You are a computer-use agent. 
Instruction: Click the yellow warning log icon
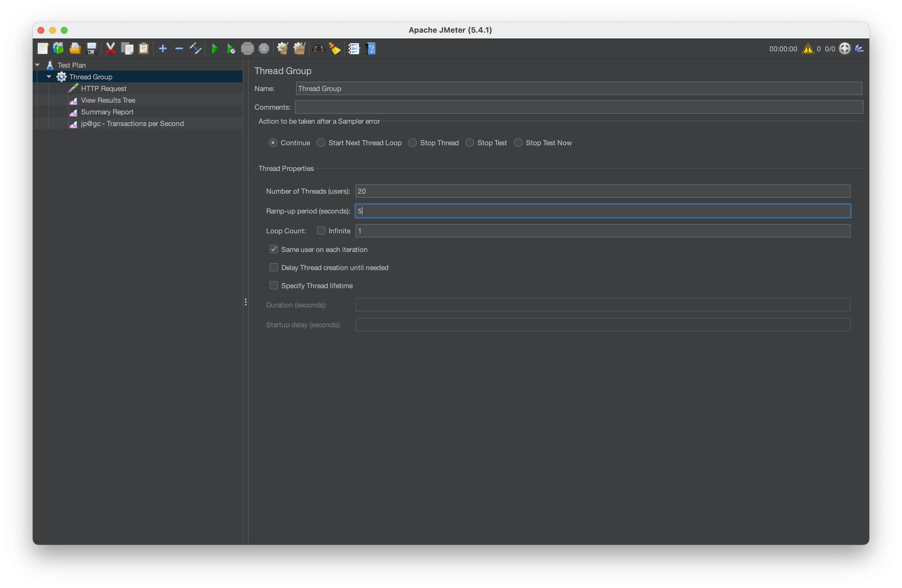pyautogui.click(x=808, y=48)
